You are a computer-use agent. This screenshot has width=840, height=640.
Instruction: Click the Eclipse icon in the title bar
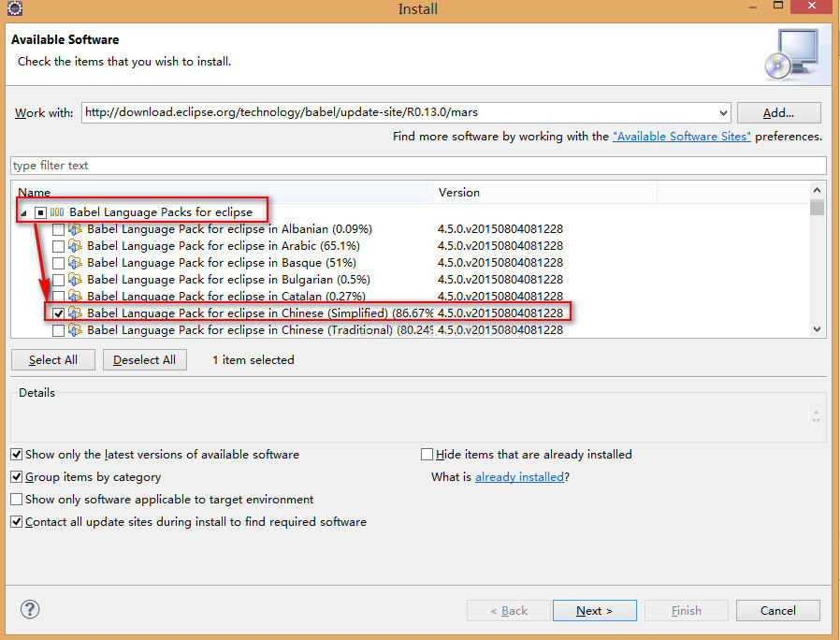pyautogui.click(x=14, y=8)
